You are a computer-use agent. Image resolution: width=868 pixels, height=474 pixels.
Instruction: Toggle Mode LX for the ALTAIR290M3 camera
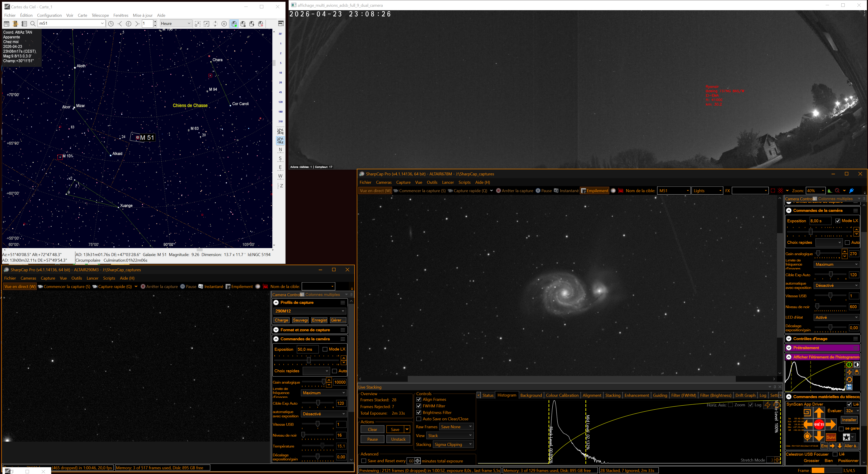[325, 349]
